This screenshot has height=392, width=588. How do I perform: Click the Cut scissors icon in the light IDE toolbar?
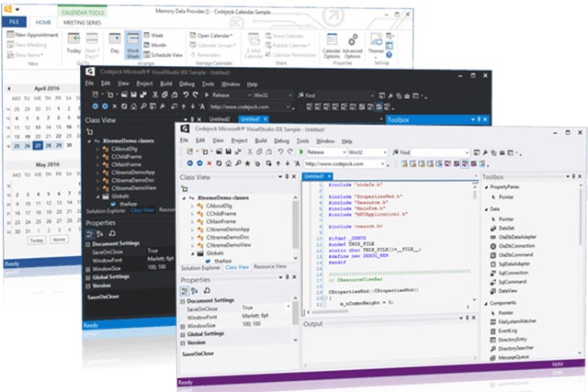coord(250,152)
